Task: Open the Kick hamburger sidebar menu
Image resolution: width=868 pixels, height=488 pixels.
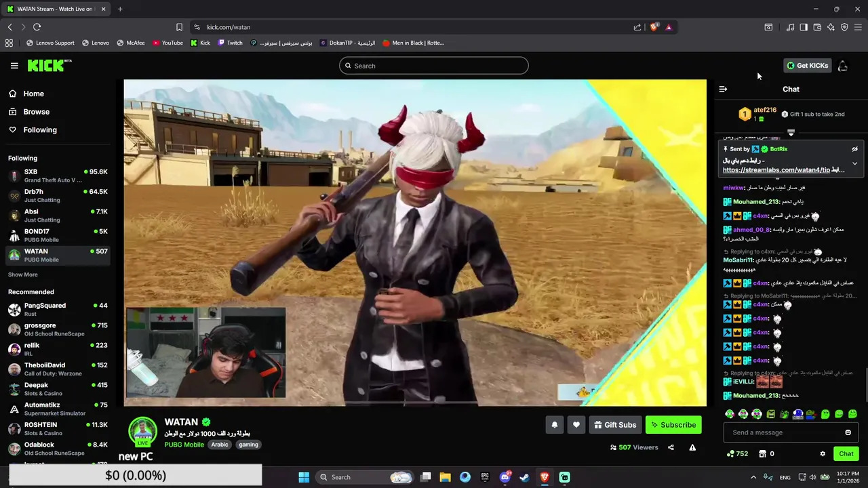Action: pos(14,66)
